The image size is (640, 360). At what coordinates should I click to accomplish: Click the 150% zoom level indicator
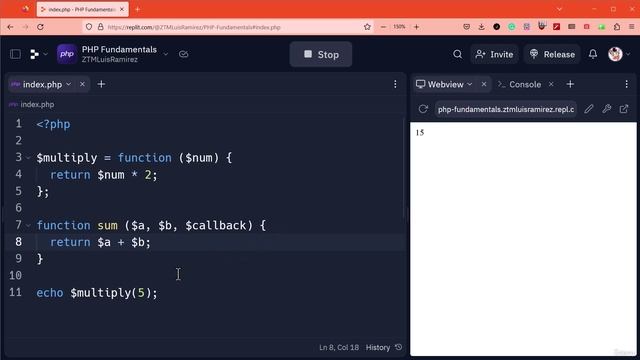pos(399,27)
